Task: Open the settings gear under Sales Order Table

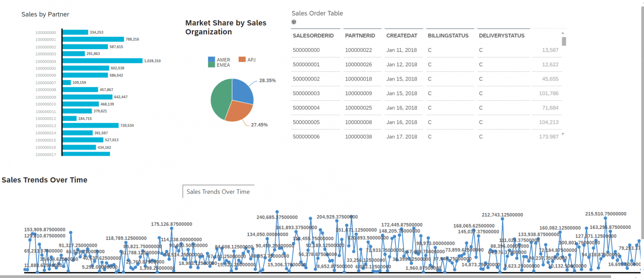Action: (x=294, y=22)
